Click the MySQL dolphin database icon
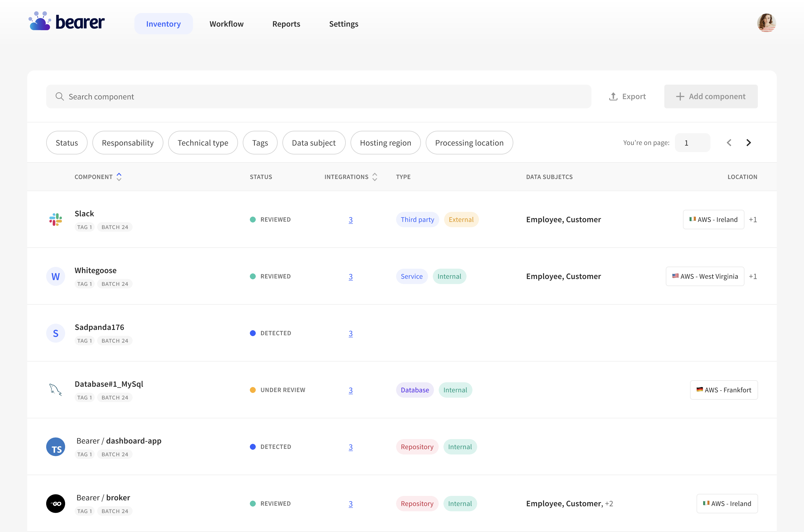Screen dimensions: 804x532 (56, 389)
